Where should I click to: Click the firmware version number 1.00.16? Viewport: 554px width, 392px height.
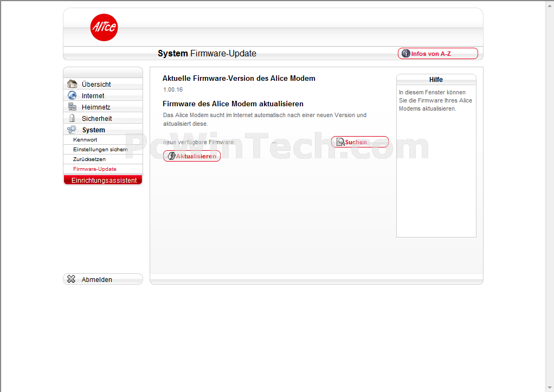173,90
